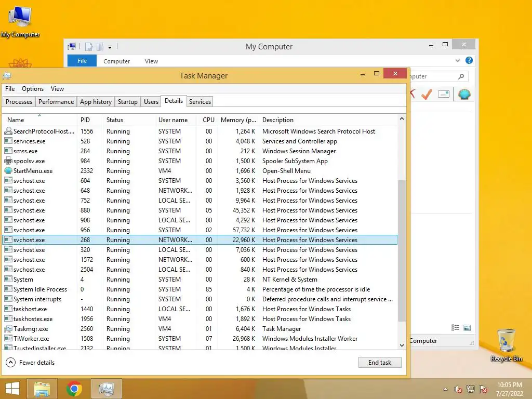The width and height of the screenshot is (532, 399).
Task: Sort by the PID column header
Action: click(x=90, y=120)
